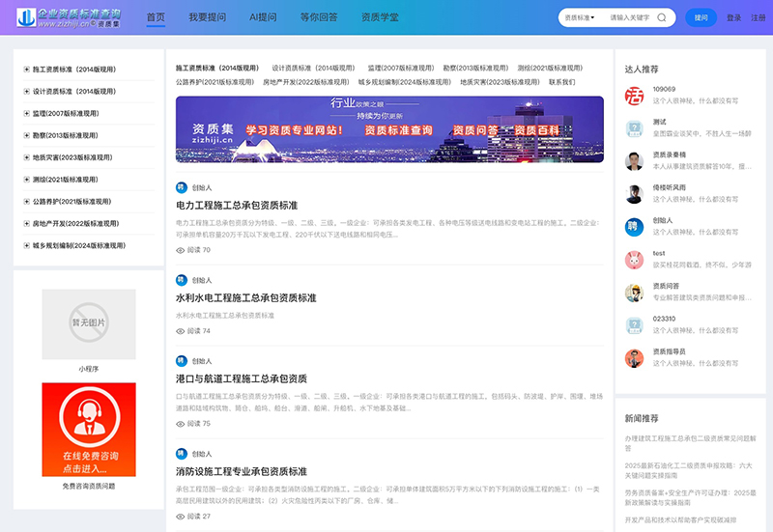Open the 资质标准 search category dropdown

click(582, 17)
